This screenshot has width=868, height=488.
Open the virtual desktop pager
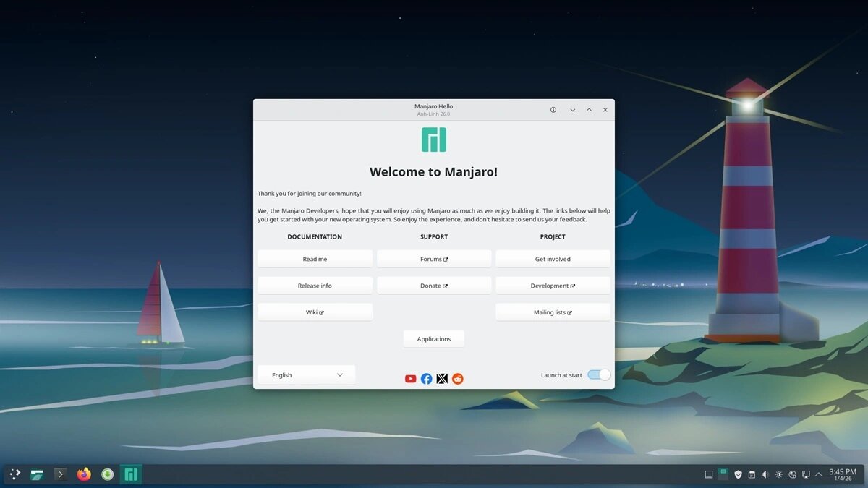pos(723,474)
